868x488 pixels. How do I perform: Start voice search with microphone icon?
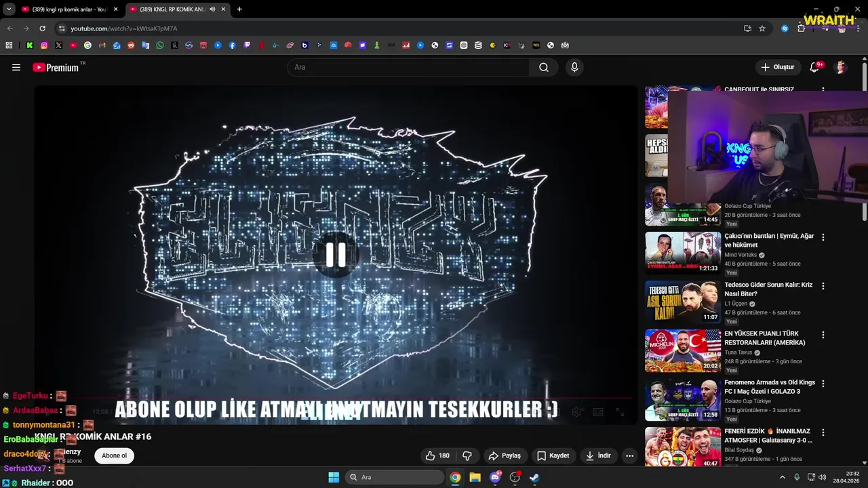tap(574, 67)
